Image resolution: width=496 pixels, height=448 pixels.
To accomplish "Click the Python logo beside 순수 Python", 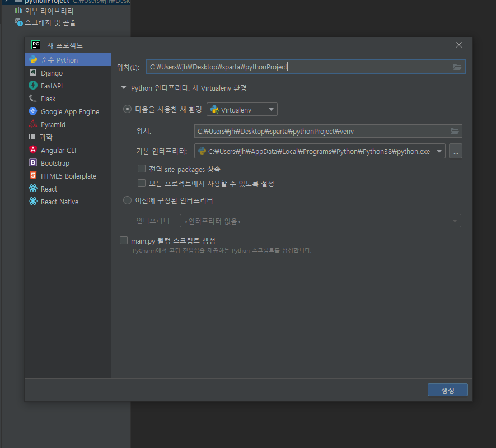I will click(33, 59).
